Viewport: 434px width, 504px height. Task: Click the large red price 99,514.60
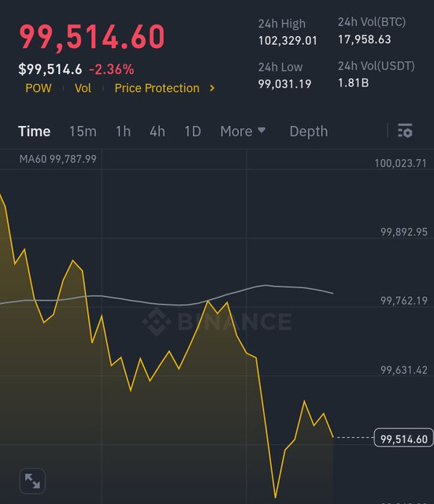click(92, 37)
